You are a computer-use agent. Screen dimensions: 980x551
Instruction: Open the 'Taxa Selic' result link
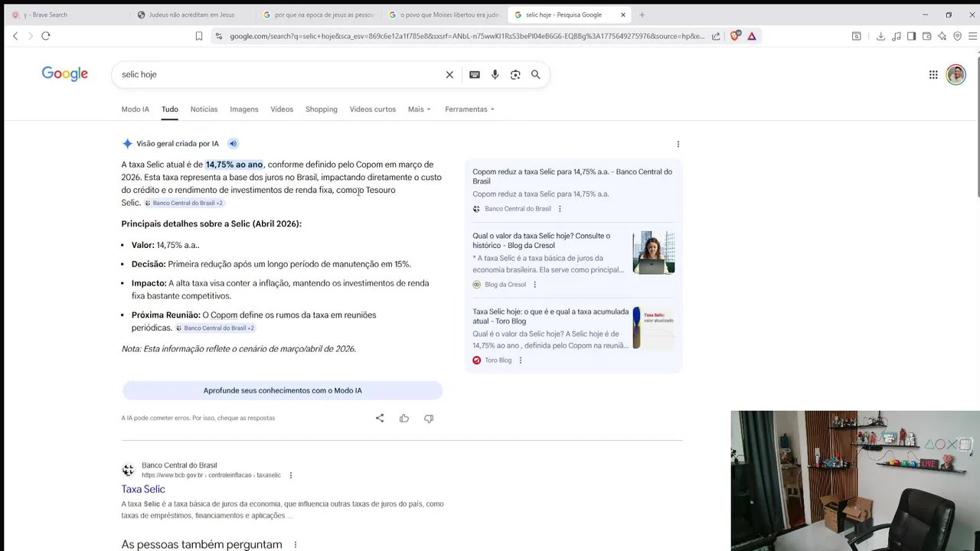point(143,489)
